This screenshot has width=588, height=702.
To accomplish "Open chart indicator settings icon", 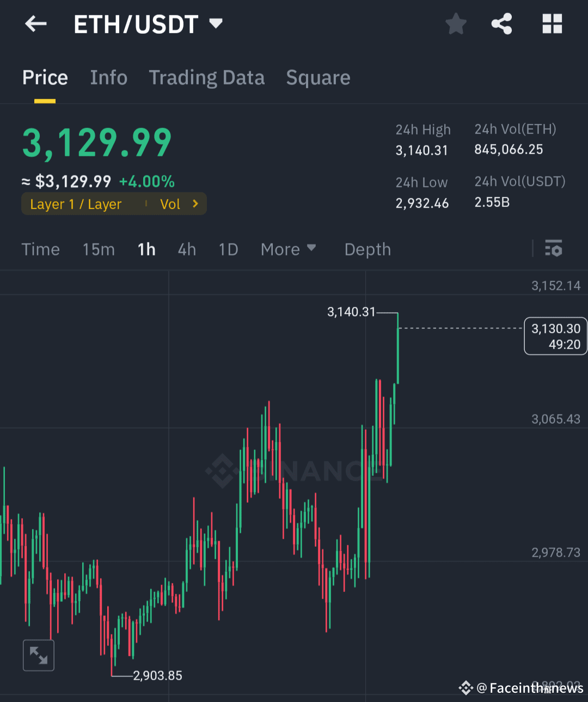I will [554, 248].
